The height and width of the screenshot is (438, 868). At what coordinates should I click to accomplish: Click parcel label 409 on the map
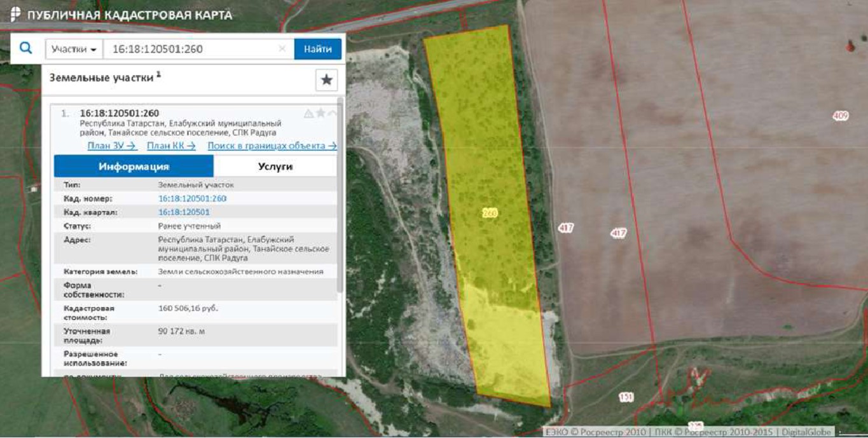[x=840, y=116]
